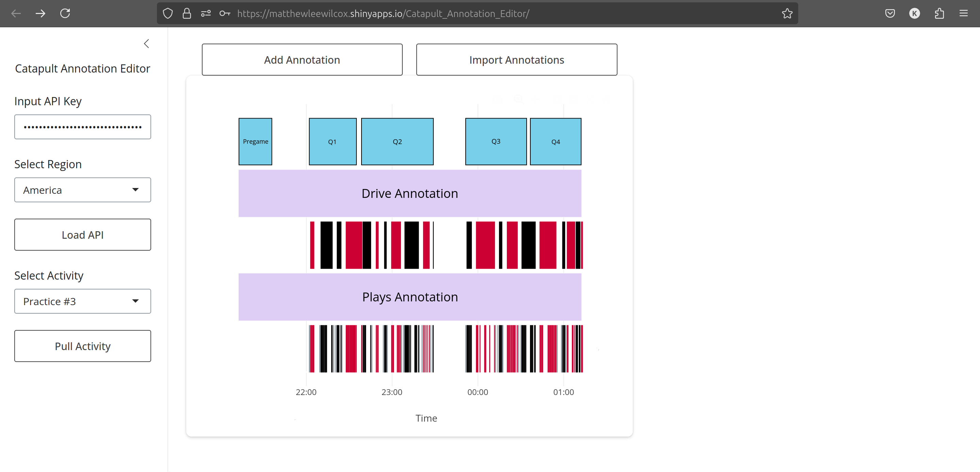Go forward using the browser forward arrow
980x472 pixels.
pyautogui.click(x=40, y=13)
